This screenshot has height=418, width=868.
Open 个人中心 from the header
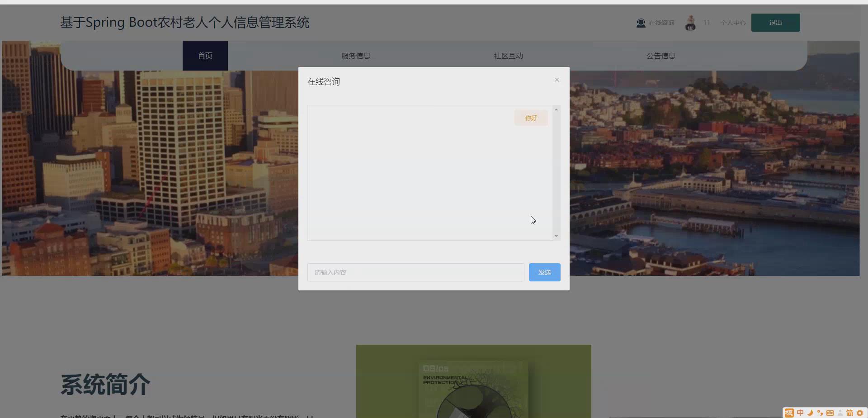click(732, 23)
